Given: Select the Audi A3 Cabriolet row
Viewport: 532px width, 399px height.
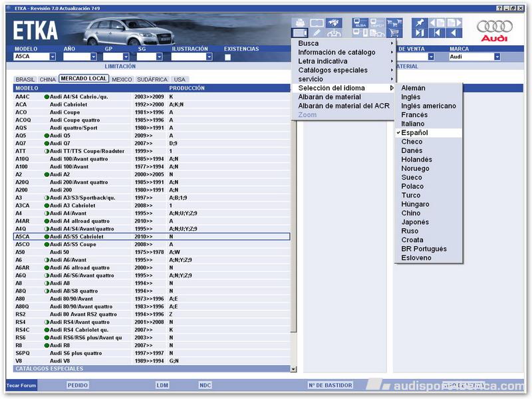Looking at the screenshot, I should coord(152,205).
